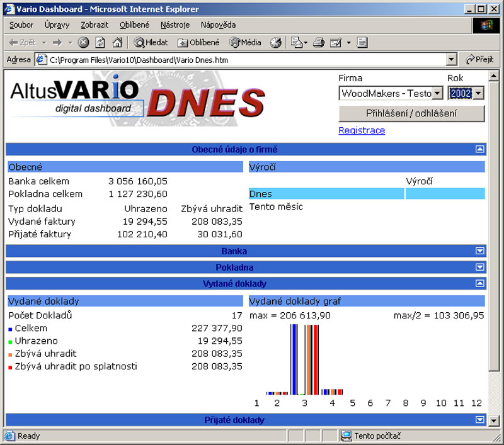504x445 pixels.
Task: Click the Média toolbar button
Action: 245,43
